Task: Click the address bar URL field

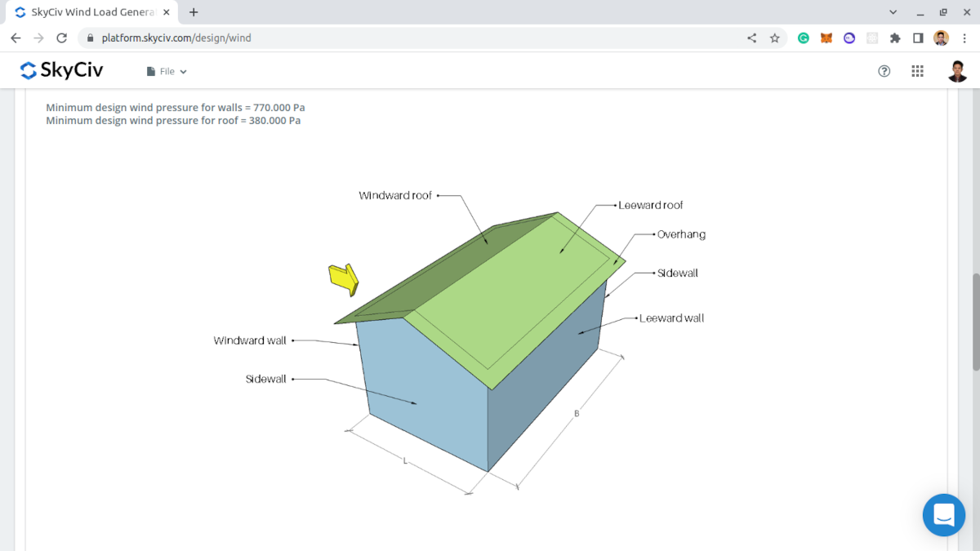Action: point(408,38)
